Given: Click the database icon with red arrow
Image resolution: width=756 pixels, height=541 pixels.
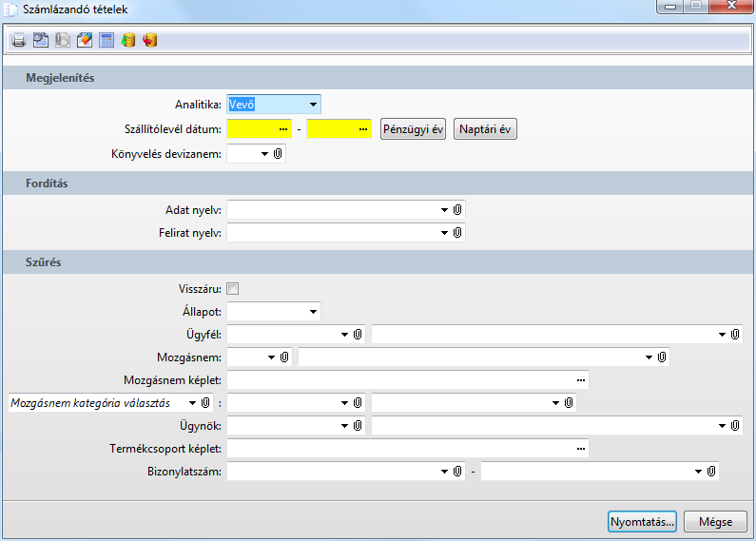Looking at the screenshot, I should click(x=150, y=41).
